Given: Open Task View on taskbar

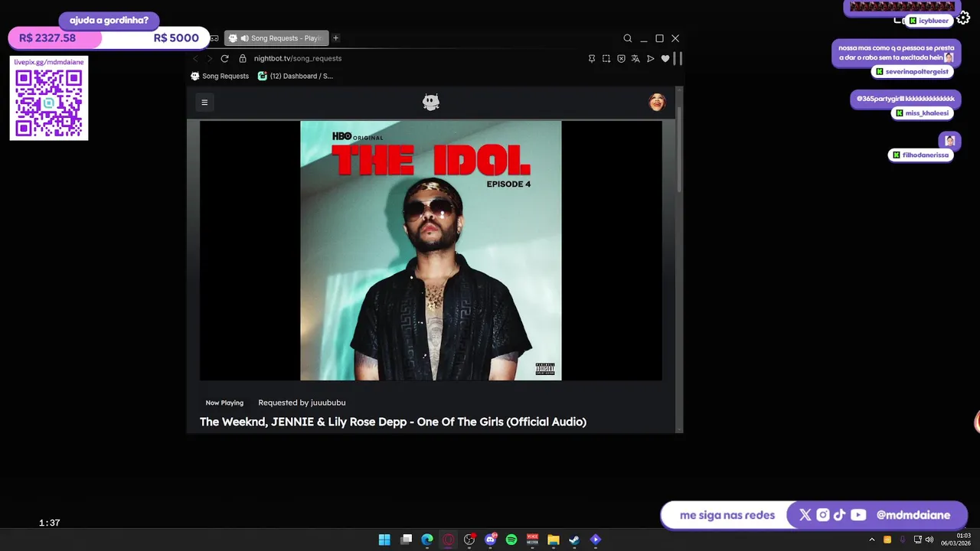Looking at the screenshot, I should click(407, 540).
